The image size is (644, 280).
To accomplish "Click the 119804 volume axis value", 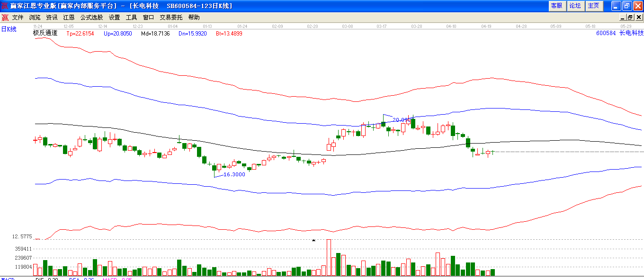I will [23, 267].
